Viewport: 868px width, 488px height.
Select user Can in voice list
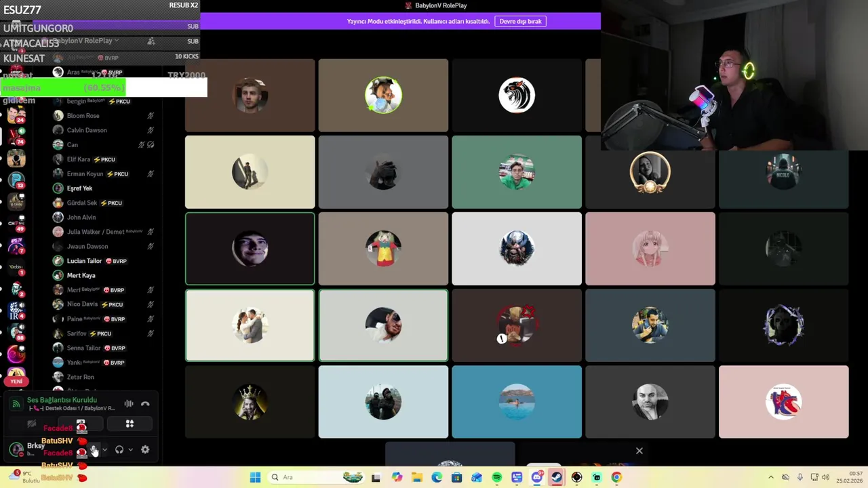tap(104, 145)
